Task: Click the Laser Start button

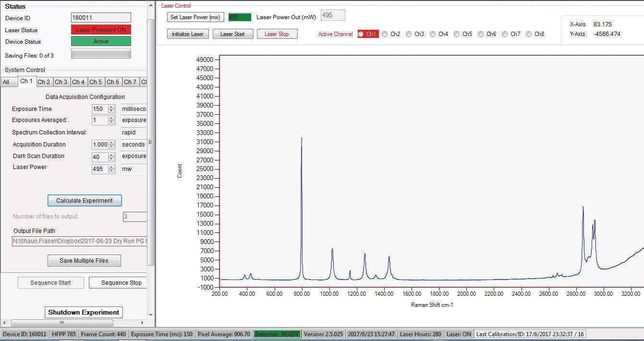Action: point(232,34)
